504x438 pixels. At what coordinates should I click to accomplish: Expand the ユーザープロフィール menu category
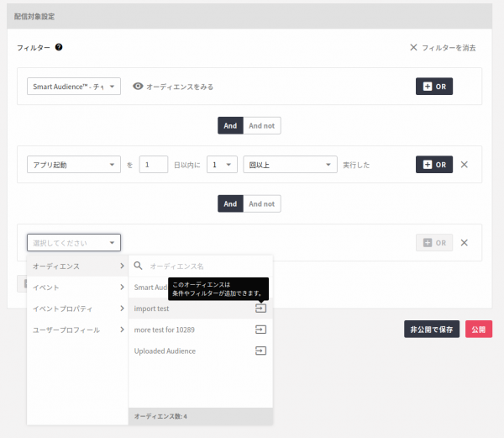click(x=77, y=330)
